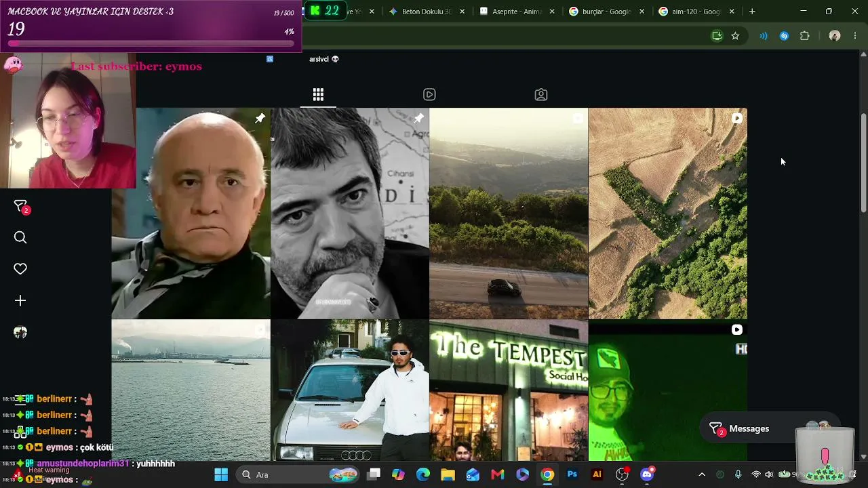This screenshot has height=488, width=868.
Task: Open Instagram notifications heart icon
Action: pos(20,269)
